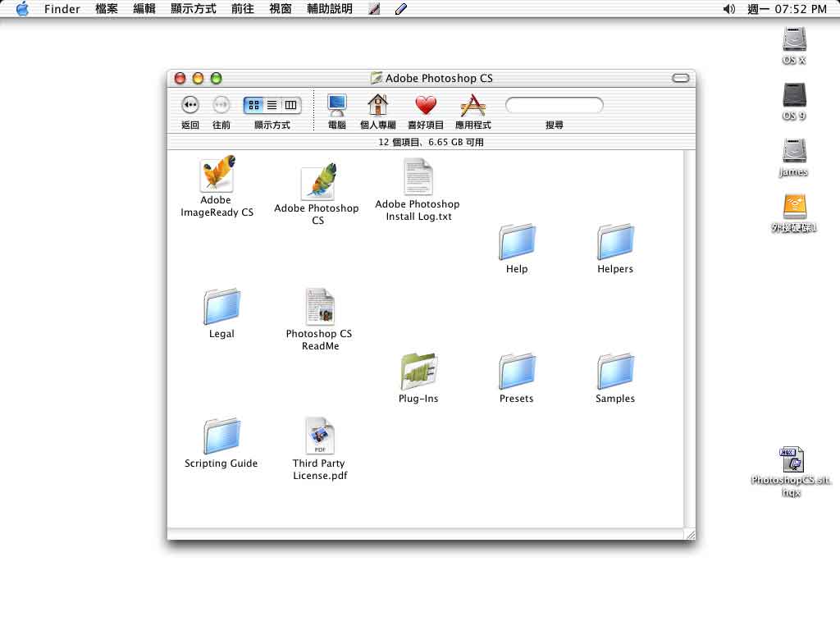The height and width of the screenshot is (630, 840).
Task: Open the 編輯 (Edit) menu
Action: pyautogui.click(x=144, y=8)
